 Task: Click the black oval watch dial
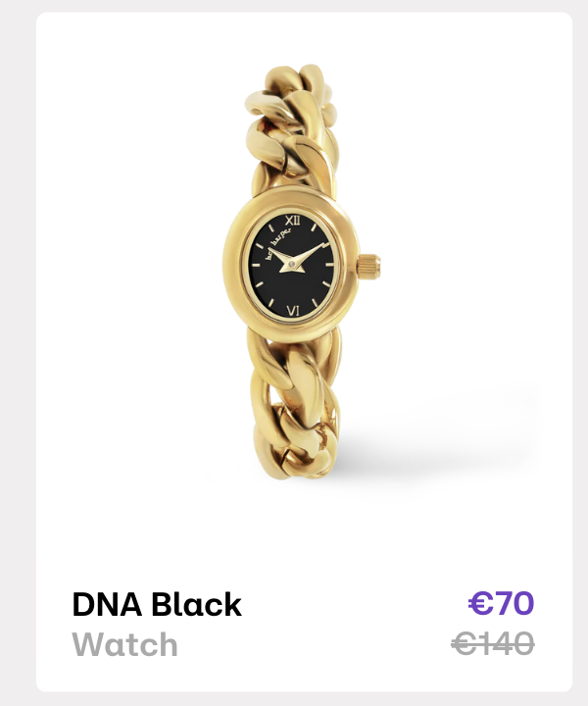coord(293,266)
